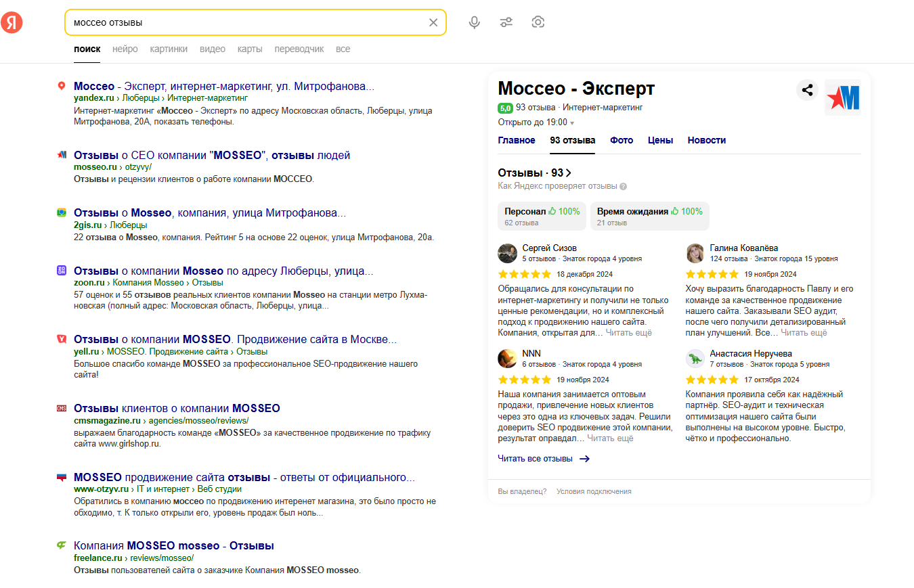Screen dimensions: 914x588
Task: Open search settings filter icon
Action: [x=506, y=22]
